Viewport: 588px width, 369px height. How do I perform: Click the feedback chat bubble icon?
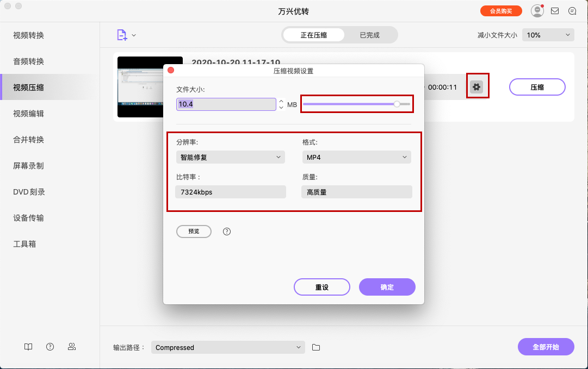(x=572, y=10)
